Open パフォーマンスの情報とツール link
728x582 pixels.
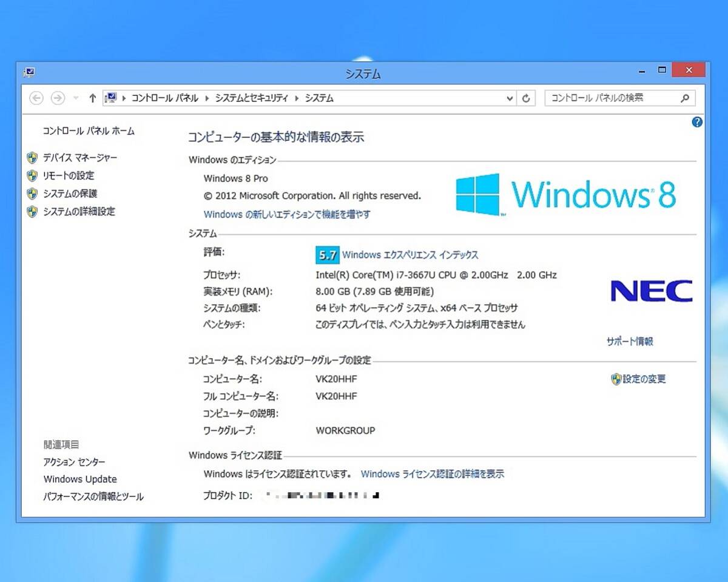coord(93,496)
